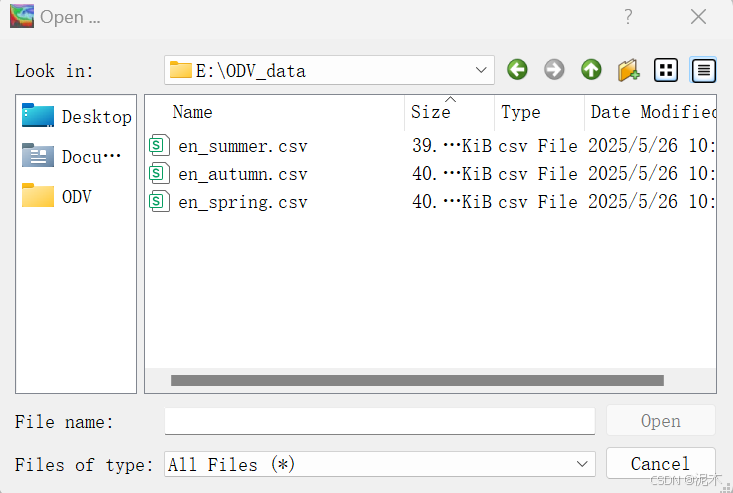Close the Open dialog window
The image size is (733, 493).
pos(698,17)
